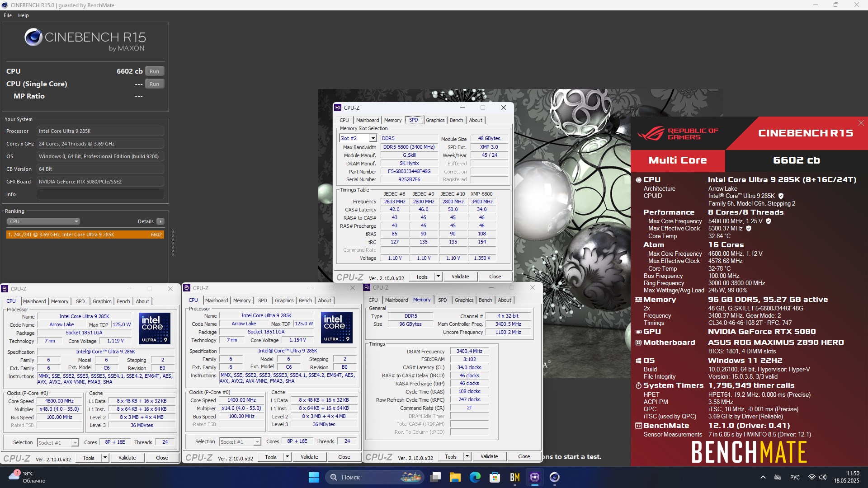Viewport: 868px width, 488px height.
Task: Switch to Bench tab in middle CPU-Z window
Action: (306, 300)
